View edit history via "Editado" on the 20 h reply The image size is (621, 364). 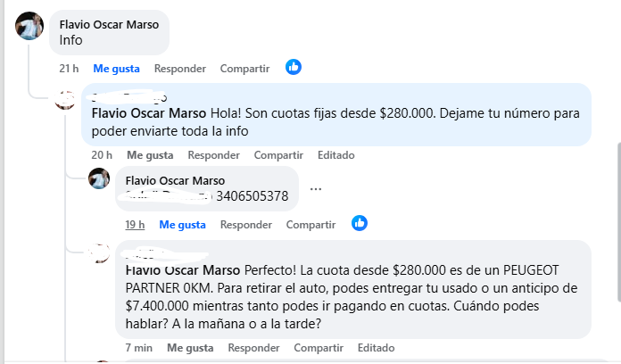(x=335, y=154)
